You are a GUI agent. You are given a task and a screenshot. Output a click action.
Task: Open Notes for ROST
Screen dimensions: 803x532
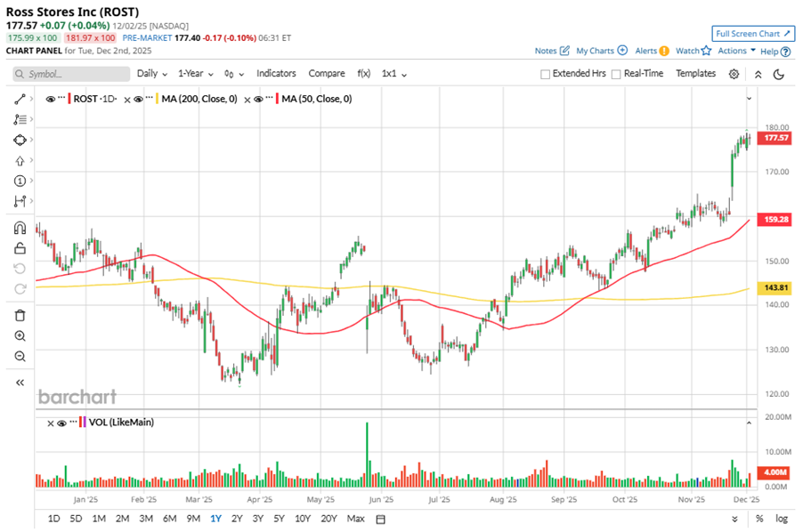tap(552, 51)
